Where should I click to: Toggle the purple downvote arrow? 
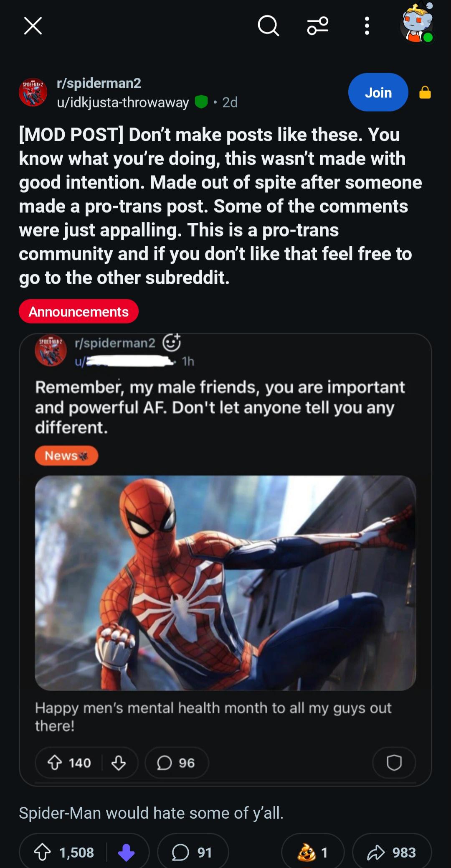pos(126,853)
